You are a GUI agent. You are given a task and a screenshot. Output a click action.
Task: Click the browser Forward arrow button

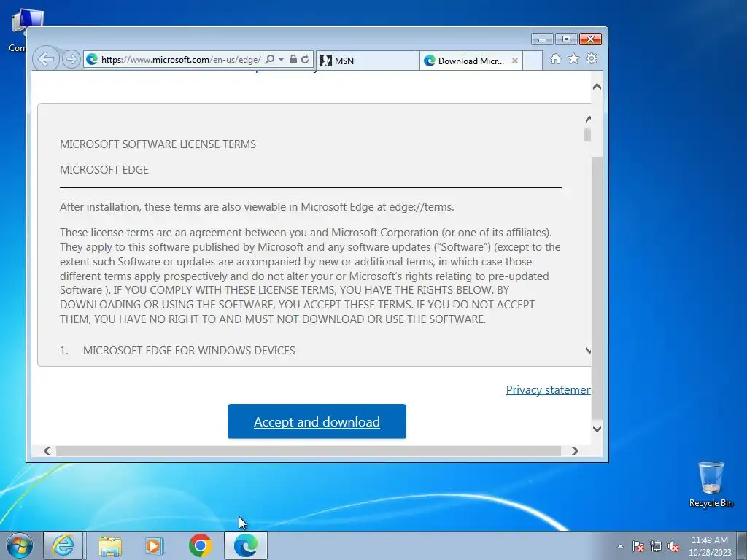[x=71, y=59]
